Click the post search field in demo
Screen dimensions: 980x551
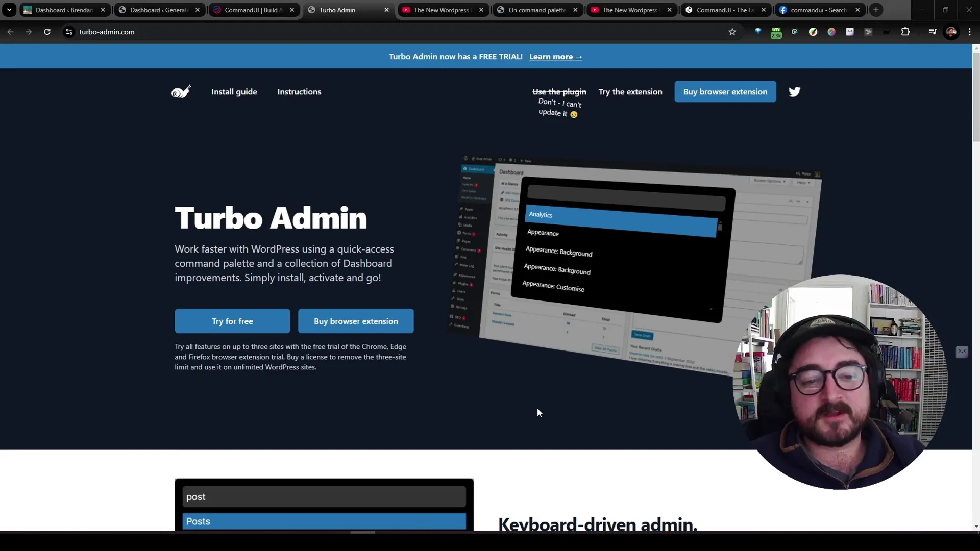point(324,497)
